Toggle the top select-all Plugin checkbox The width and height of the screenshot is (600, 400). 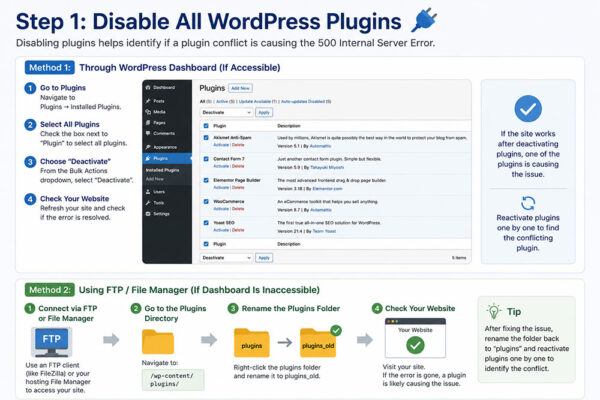click(206, 126)
